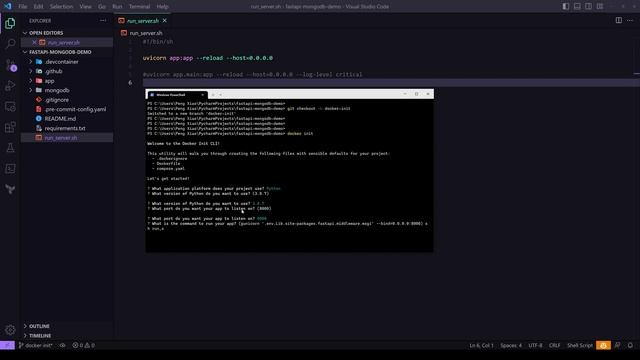Screen dimensions: 640x360
Task: Open the Explorer views ellipsis menu
Action: click(103, 20)
